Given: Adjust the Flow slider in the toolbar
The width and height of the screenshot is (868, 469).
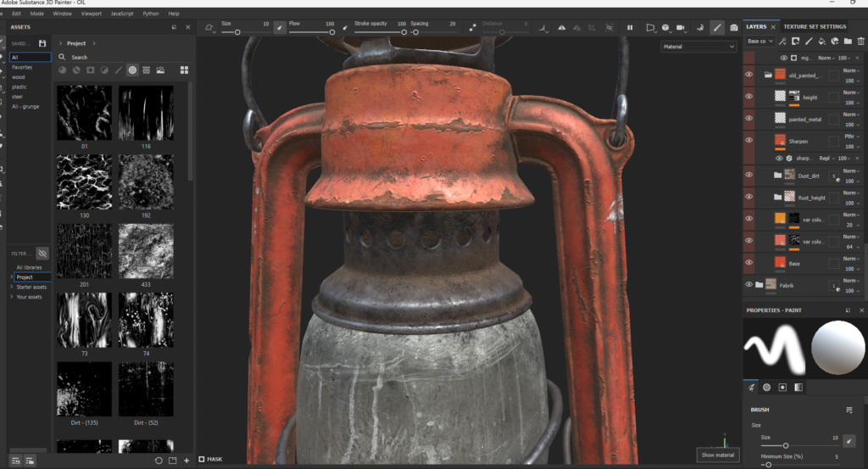Looking at the screenshot, I should pos(310,32).
